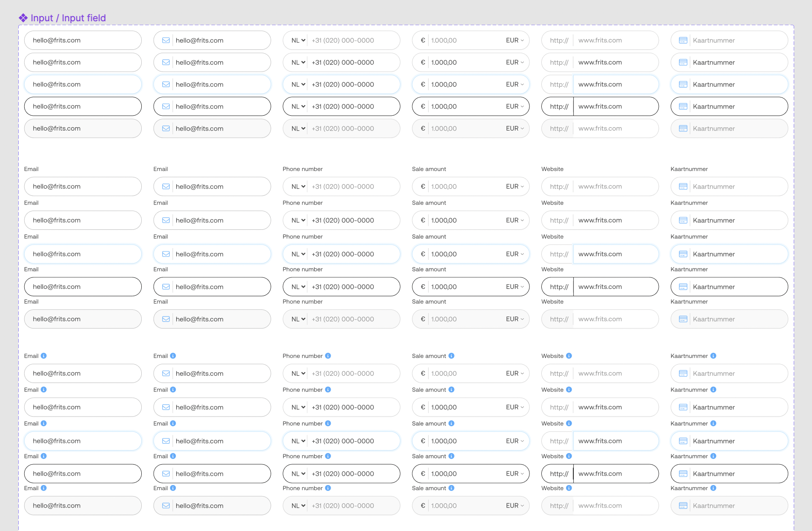This screenshot has width=812, height=531.
Task: Click the www.frits.com text in the bottommost website field
Action: 600,506
